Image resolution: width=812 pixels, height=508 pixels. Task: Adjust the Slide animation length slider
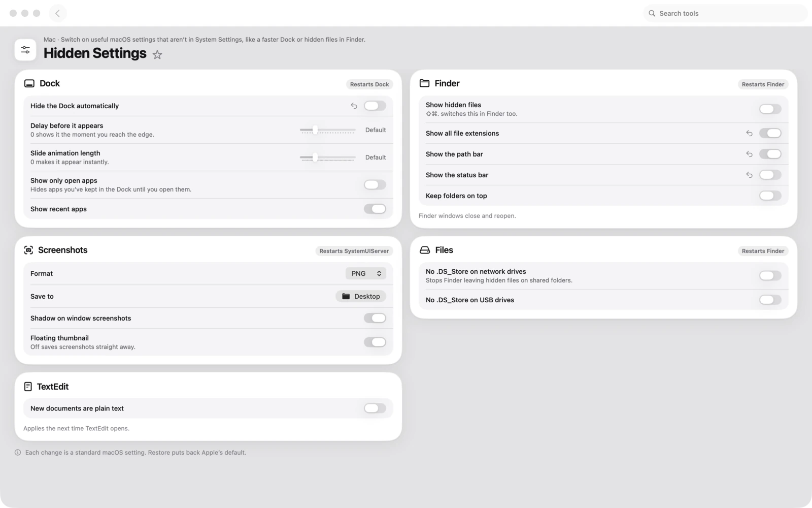tap(327, 157)
